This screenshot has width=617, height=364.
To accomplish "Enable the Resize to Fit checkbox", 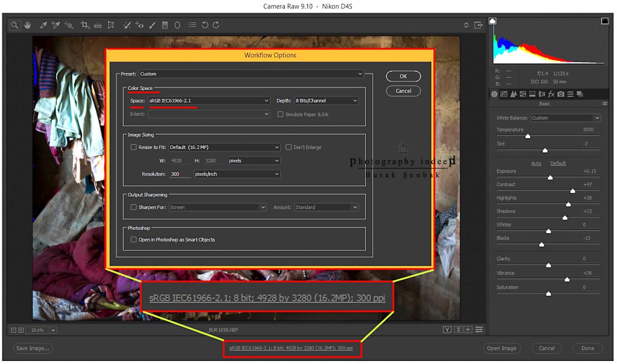I will [134, 147].
